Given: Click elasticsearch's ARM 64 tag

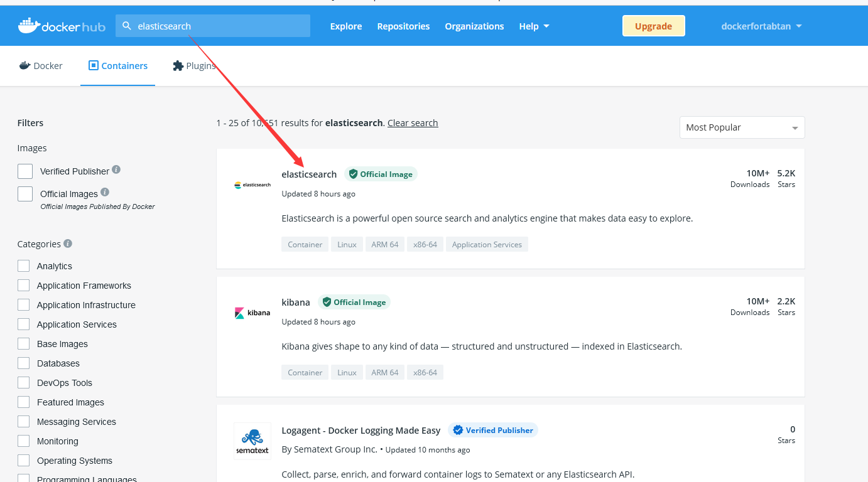Looking at the screenshot, I should (384, 244).
